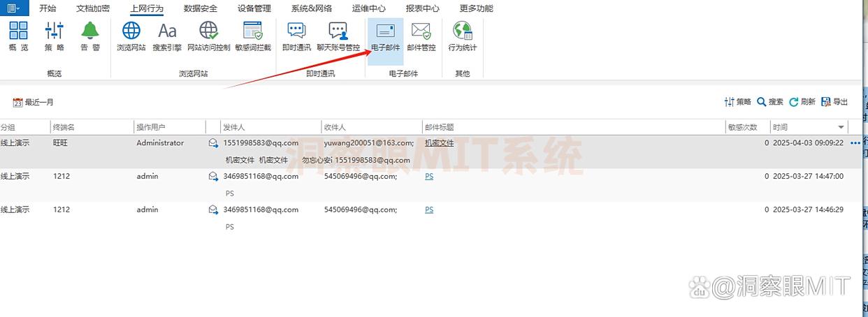Open the 机密文件 mail title link

click(440, 143)
